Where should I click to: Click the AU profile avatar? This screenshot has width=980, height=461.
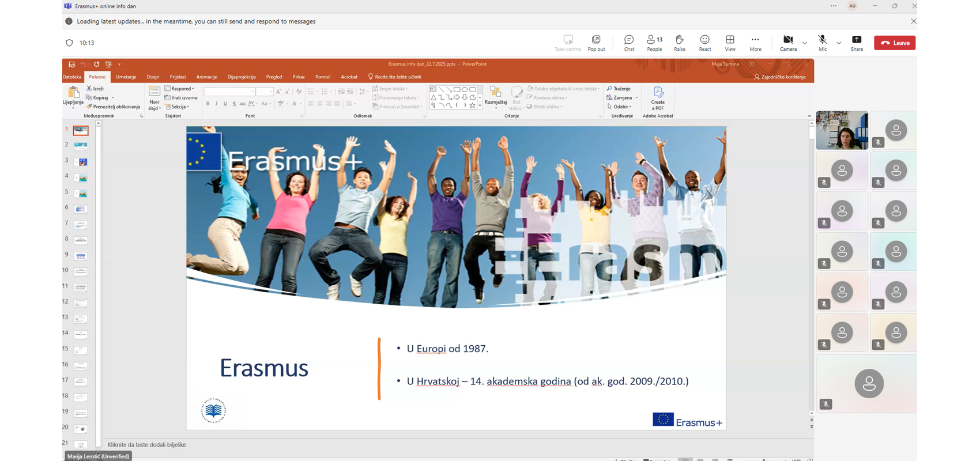click(853, 6)
